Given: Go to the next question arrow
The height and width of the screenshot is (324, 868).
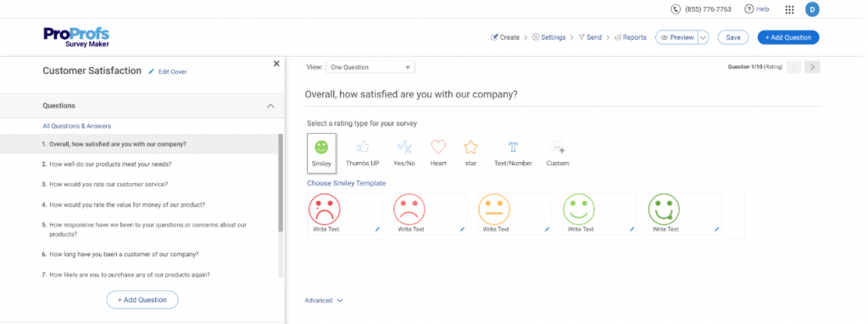Looking at the screenshot, I should [x=812, y=67].
